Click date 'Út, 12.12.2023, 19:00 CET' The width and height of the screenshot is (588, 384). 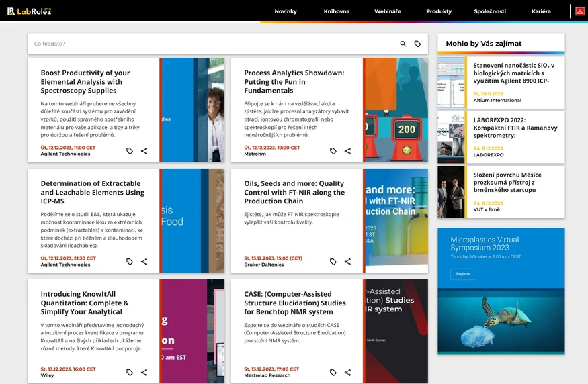[272, 148]
